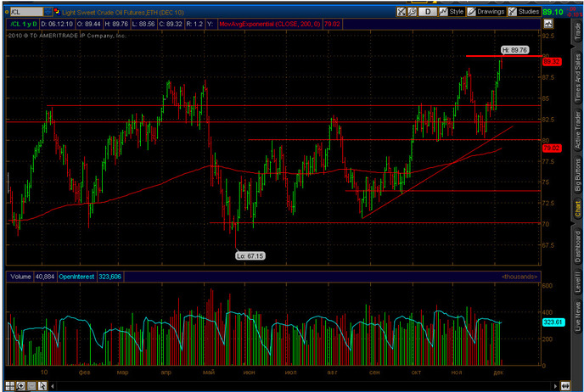Open the Style menu
The height and width of the screenshot is (392, 584).
[452, 12]
